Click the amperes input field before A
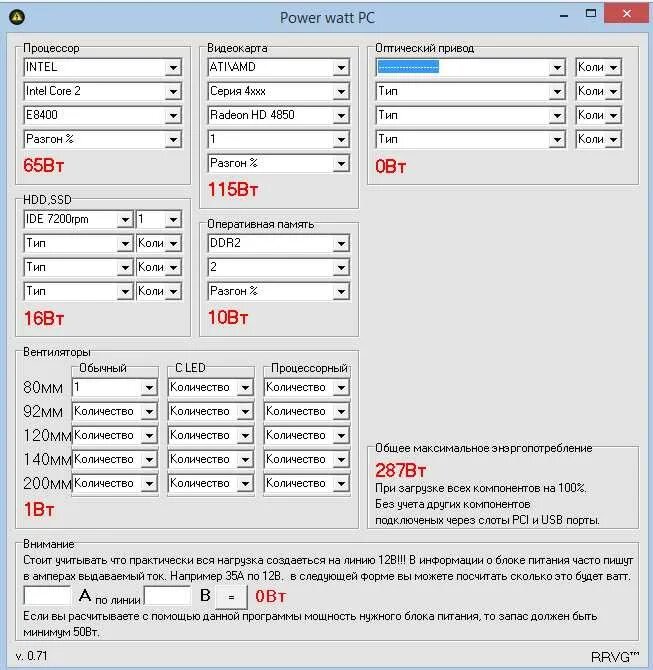 (47, 596)
